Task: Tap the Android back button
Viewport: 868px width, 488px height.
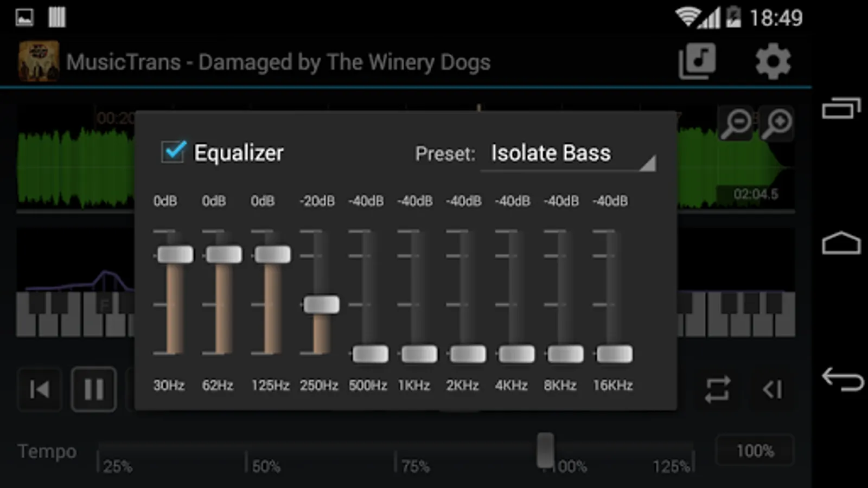Action: [841, 378]
